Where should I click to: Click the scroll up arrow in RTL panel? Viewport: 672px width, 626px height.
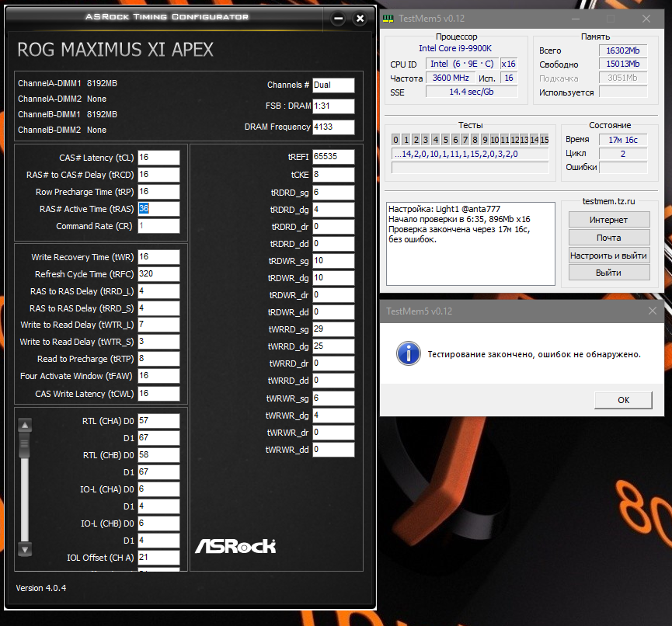point(25,425)
